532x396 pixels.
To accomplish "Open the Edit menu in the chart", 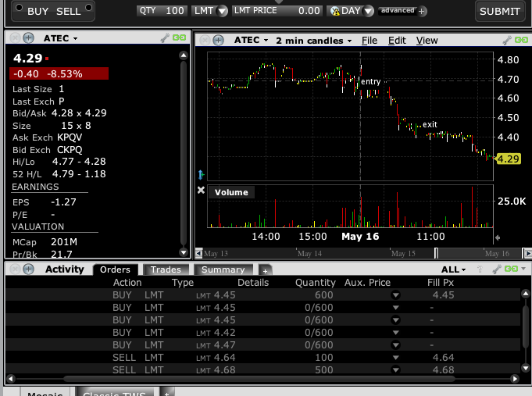I will [x=397, y=40].
